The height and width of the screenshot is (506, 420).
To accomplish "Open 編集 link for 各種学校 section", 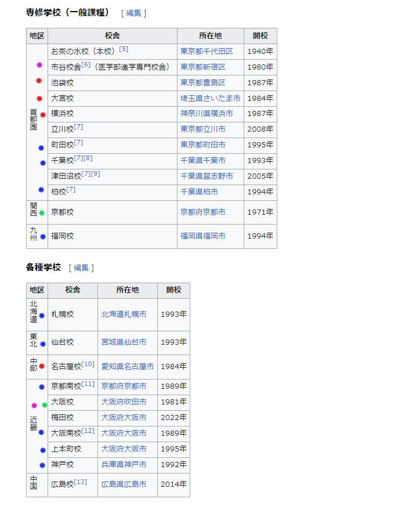I will click(81, 268).
